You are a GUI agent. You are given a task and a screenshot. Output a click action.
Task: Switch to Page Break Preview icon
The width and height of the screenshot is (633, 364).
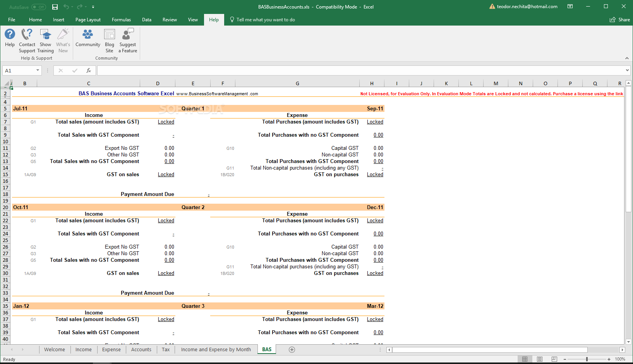click(x=554, y=359)
